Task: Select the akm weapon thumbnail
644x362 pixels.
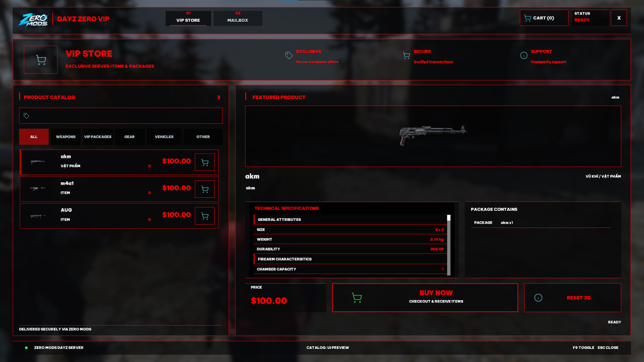Action: pos(37,162)
